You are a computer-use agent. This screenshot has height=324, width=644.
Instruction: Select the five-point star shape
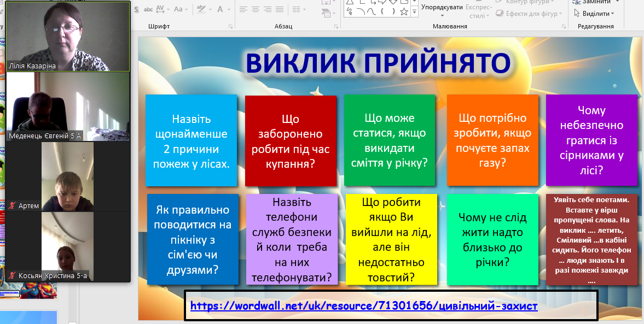(x=403, y=10)
